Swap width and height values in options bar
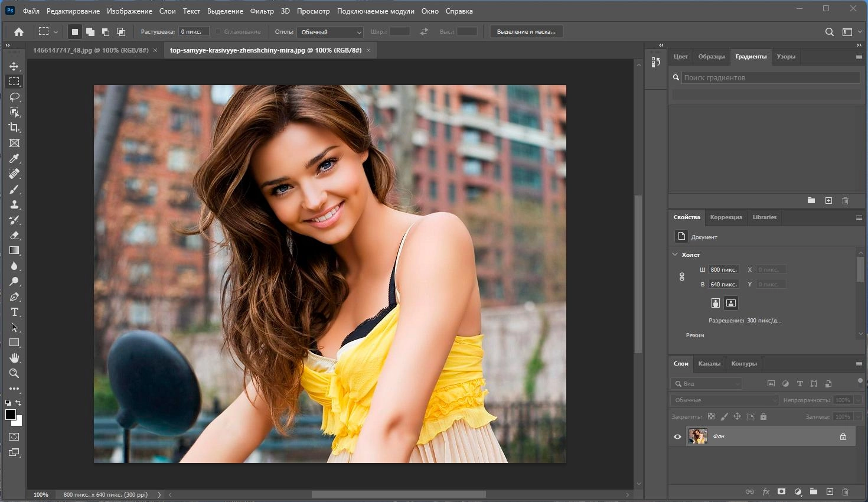The width and height of the screenshot is (868, 502). (x=424, y=32)
